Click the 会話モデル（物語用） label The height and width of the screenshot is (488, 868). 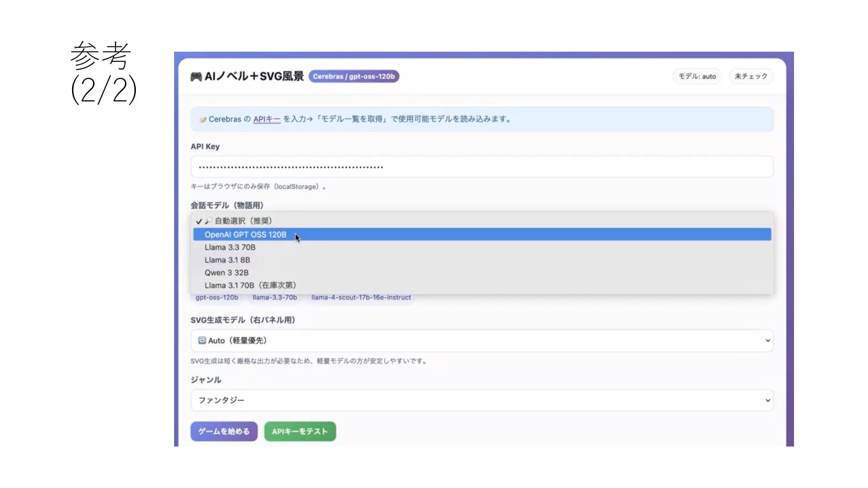point(227,205)
